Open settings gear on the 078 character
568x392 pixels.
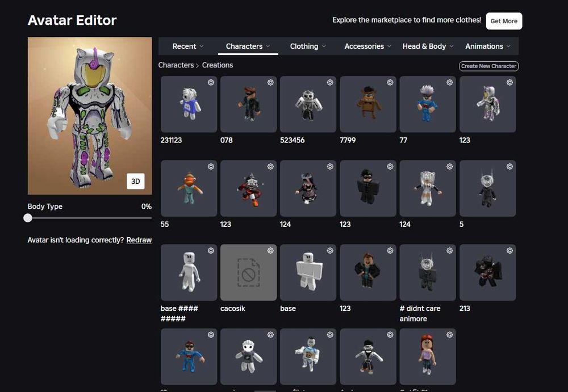pos(270,82)
